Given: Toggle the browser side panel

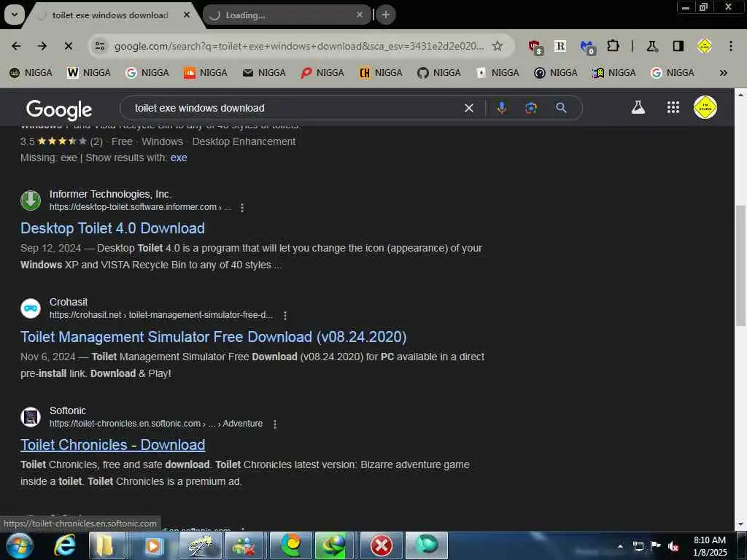Looking at the screenshot, I should tap(678, 46).
